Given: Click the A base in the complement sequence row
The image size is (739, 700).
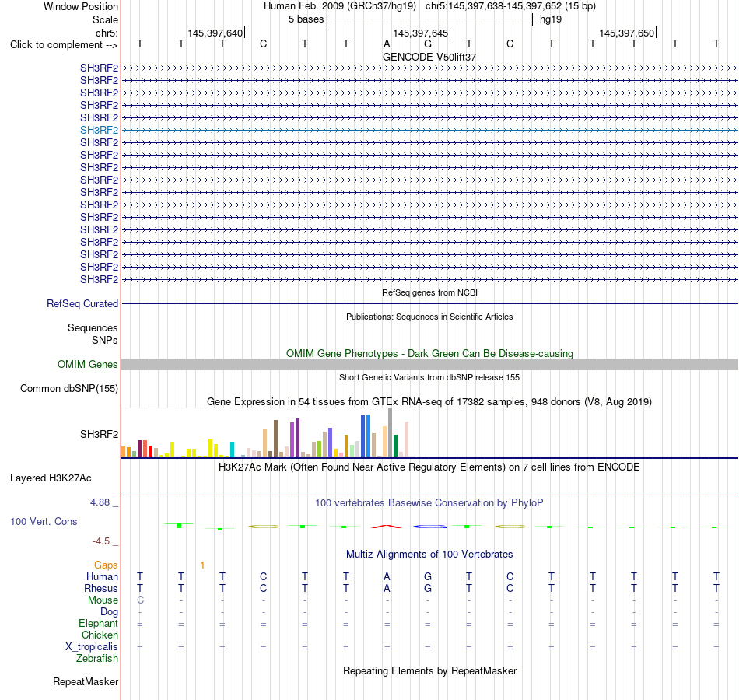Looking at the screenshot, I should (387, 44).
